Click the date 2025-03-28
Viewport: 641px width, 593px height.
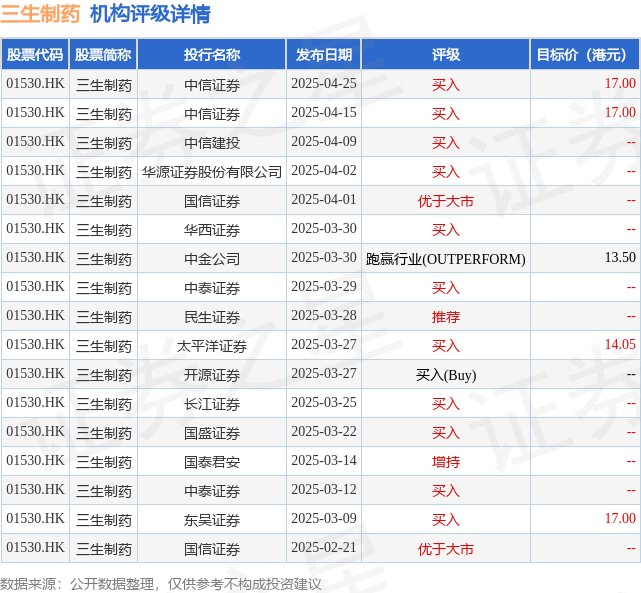pyautogui.click(x=324, y=316)
